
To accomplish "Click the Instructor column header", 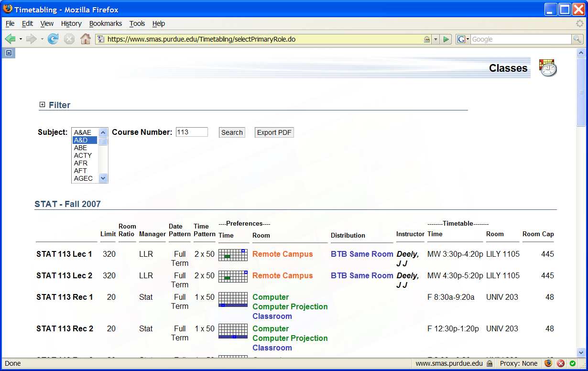I will pyautogui.click(x=410, y=234).
